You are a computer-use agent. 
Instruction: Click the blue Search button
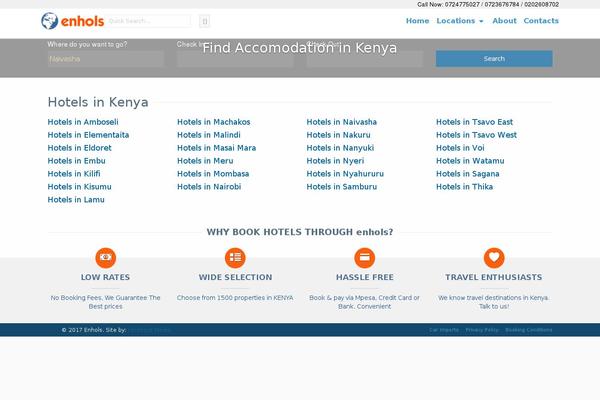coord(494,59)
